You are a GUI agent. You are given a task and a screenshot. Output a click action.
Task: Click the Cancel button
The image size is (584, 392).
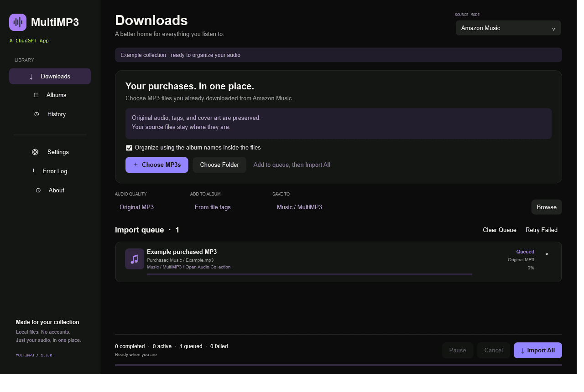494,351
